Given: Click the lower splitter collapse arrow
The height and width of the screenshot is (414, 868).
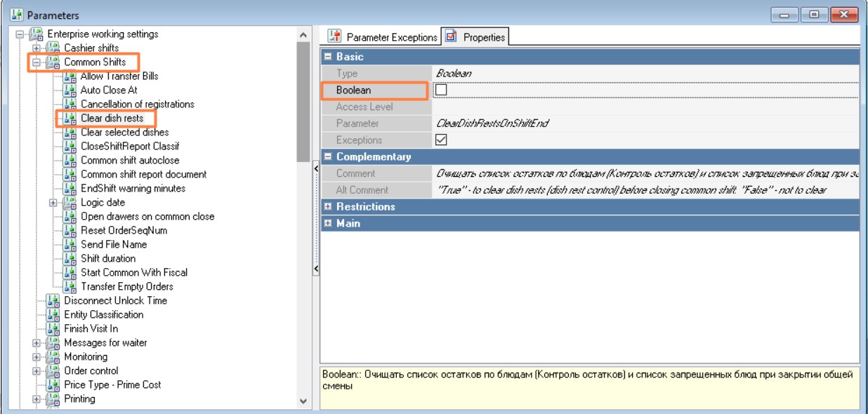Looking at the screenshot, I should (315, 269).
